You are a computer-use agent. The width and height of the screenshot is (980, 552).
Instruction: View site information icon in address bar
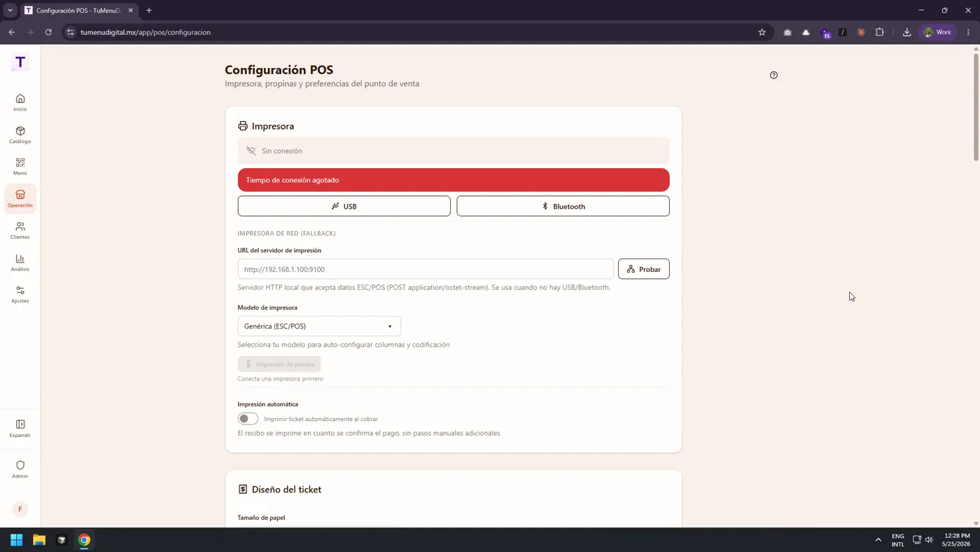point(70,32)
